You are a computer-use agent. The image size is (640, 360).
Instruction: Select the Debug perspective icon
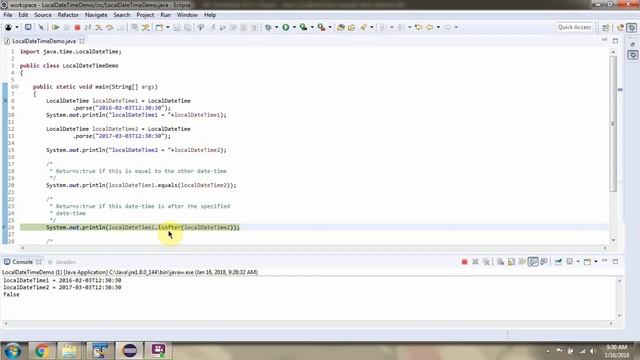click(631, 27)
